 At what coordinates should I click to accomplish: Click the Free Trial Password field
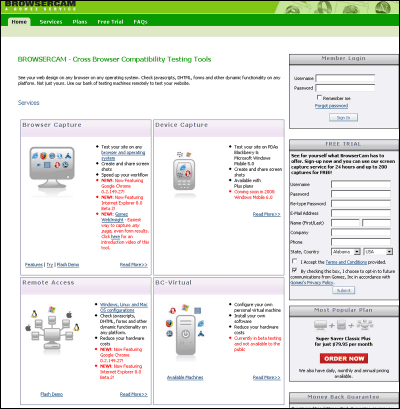pyautogui.click(x=361, y=194)
